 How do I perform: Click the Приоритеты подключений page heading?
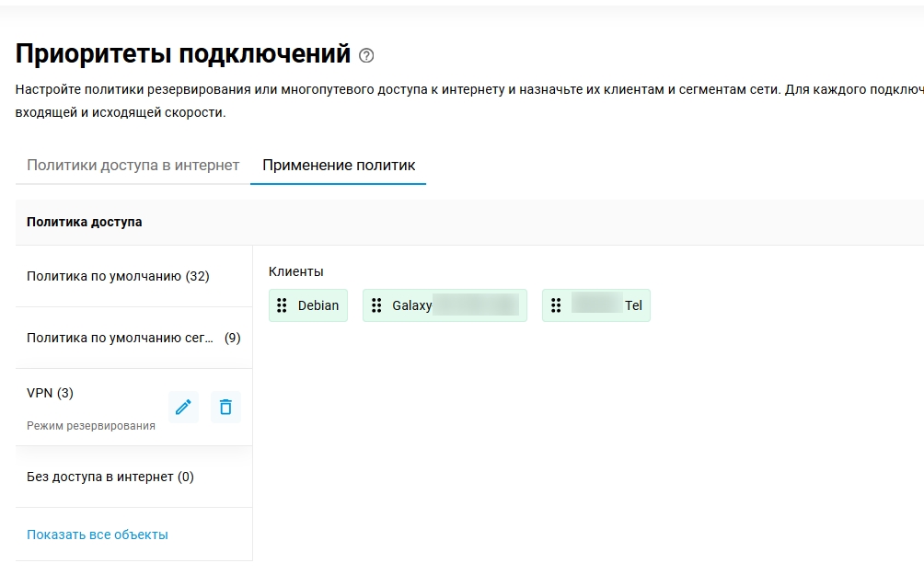point(183,53)
